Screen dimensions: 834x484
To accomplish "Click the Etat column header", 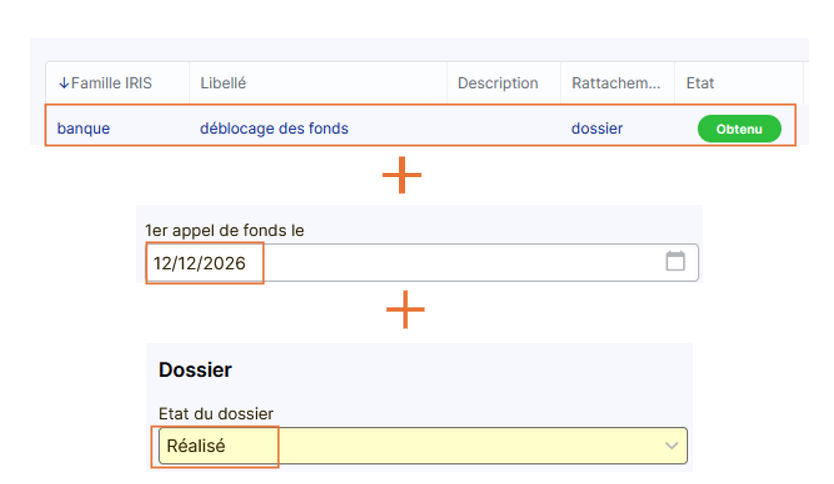I will point(700,83).
